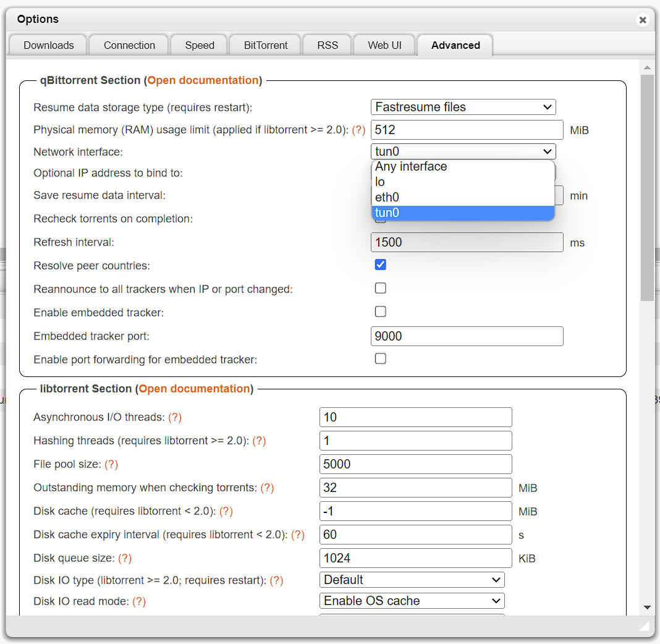The image size is (660, 644).
Task: Enable Reannounce to all trackers checkbox
Action: [x=381, y=289]
